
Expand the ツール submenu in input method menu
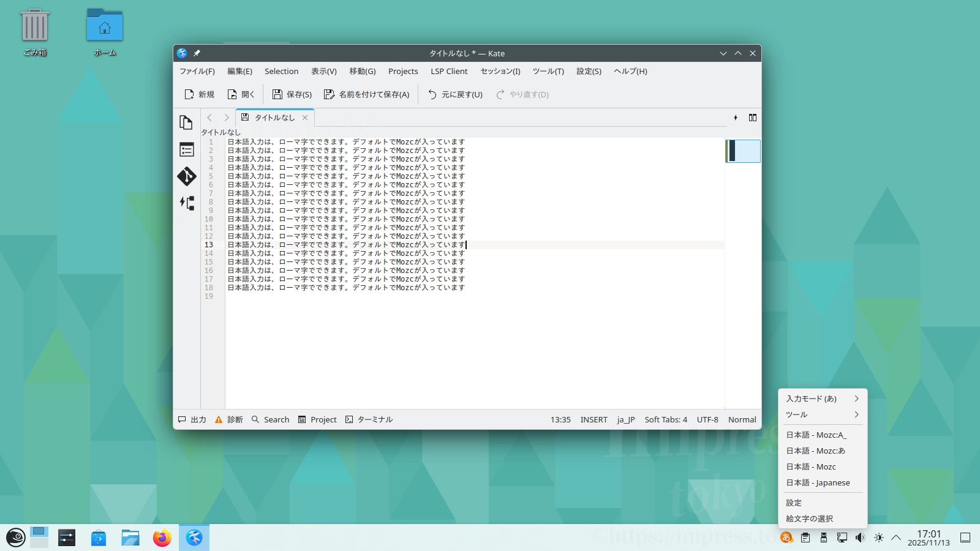click(x=823, y=414)
